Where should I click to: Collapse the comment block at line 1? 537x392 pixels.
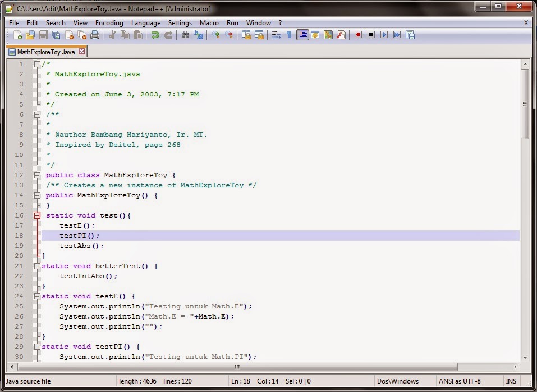pyautogui.click(x=38, y=64)
